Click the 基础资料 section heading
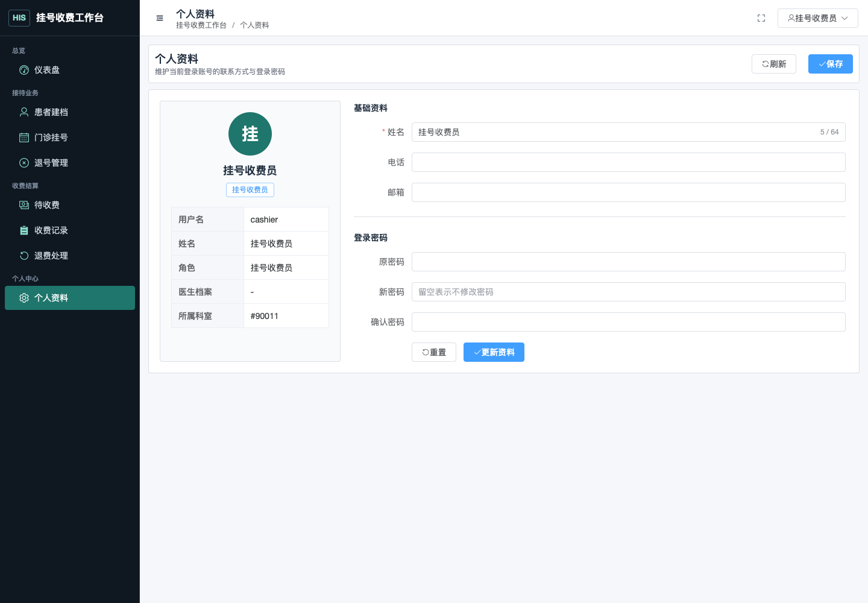 coord(371,108)
